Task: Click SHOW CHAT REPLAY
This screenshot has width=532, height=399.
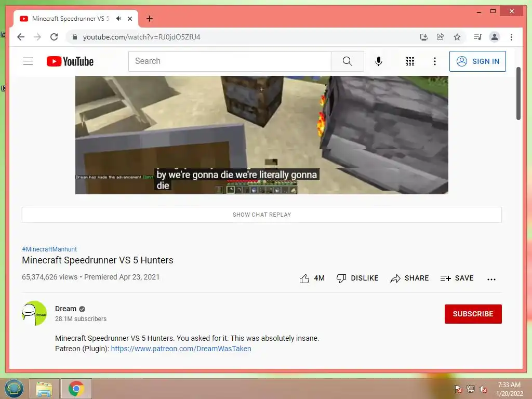Action: click(262, 215)
